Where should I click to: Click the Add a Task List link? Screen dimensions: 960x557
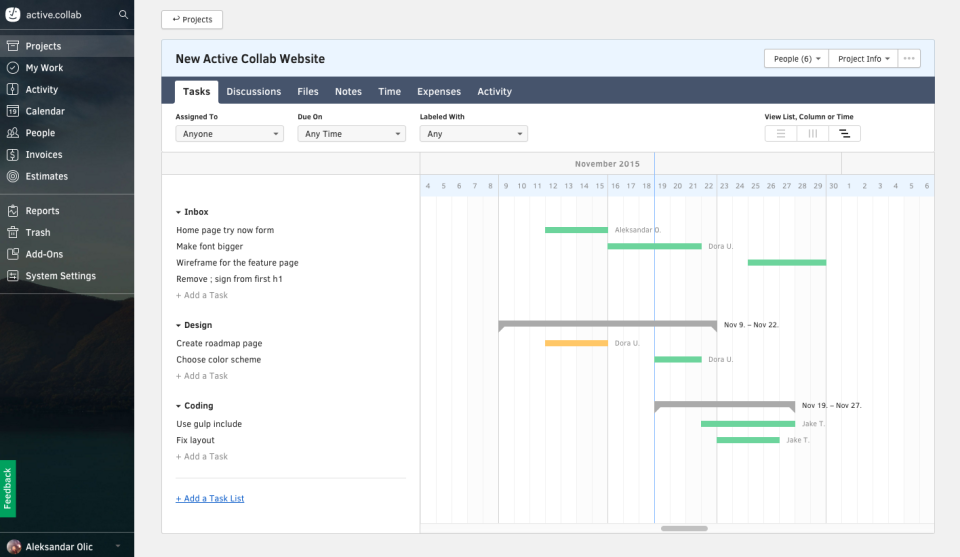(x=210, y=499)
